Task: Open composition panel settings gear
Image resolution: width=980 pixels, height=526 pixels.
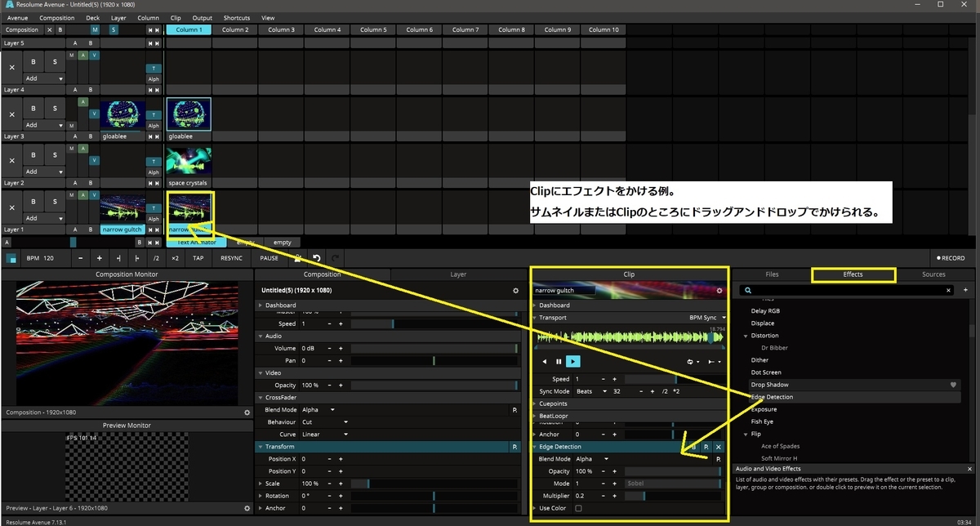Action: point(515,290)
